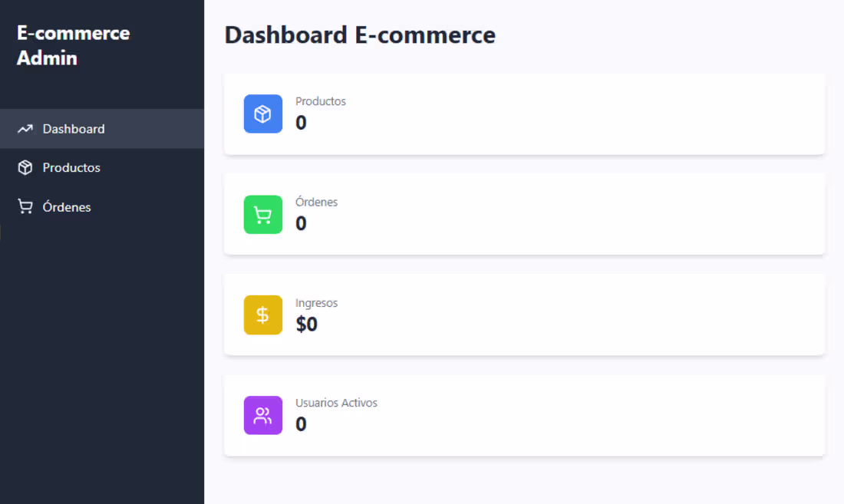Click the purple users icon on Usuarios Activos
This screenshot has height=504, width=844.
click(263, 415)
